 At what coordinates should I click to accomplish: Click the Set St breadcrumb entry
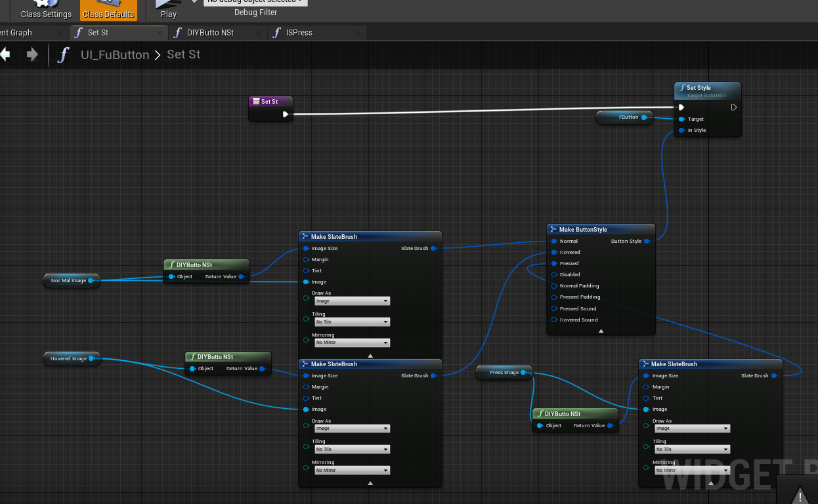(183, 54)
